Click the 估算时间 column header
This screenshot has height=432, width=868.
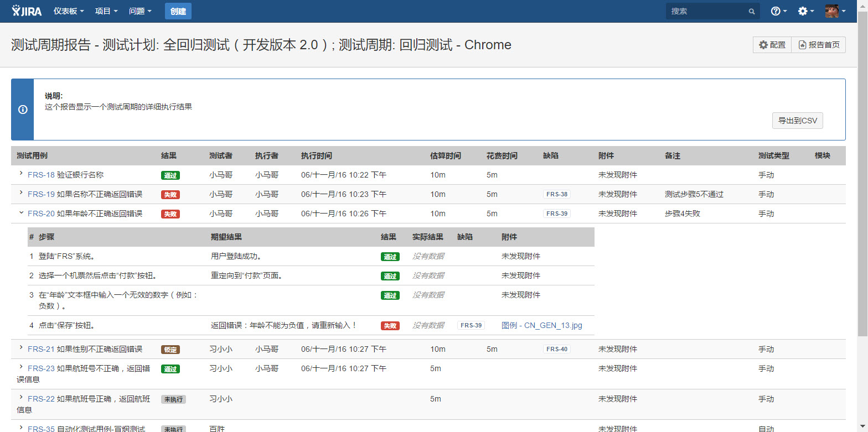446,156
